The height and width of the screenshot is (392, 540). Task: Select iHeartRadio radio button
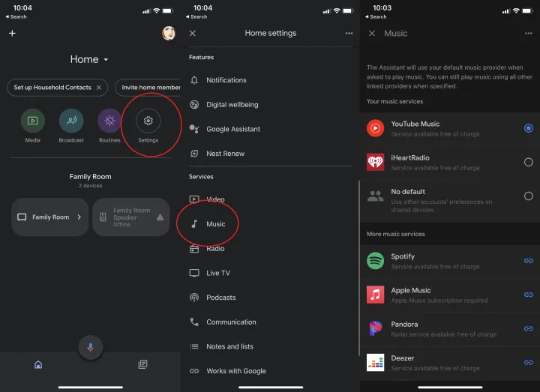coord(528,162)
